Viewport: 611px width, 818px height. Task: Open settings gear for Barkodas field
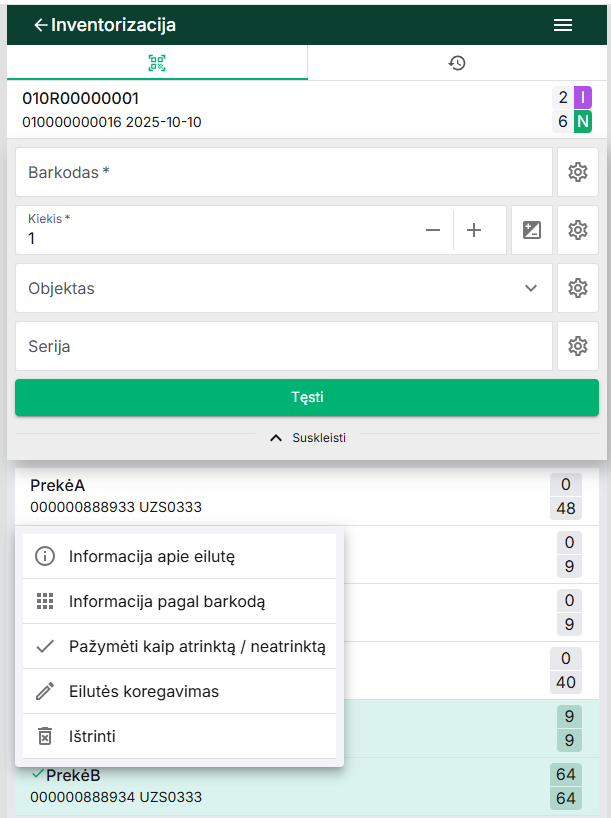577,172
